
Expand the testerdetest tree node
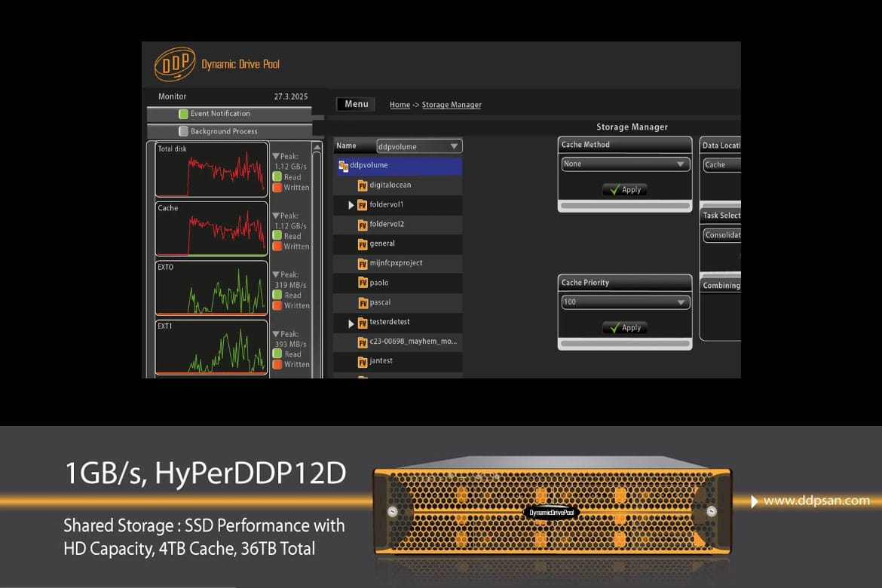coord(351,323)
